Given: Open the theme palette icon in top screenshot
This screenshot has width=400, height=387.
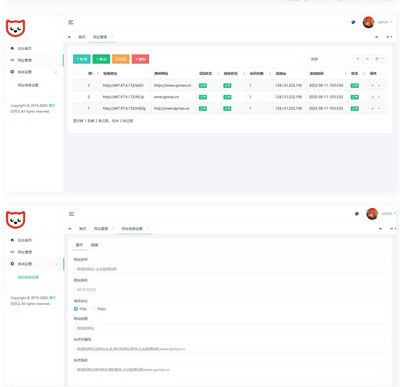Looking at the screenshot, I should click(353, 22).
